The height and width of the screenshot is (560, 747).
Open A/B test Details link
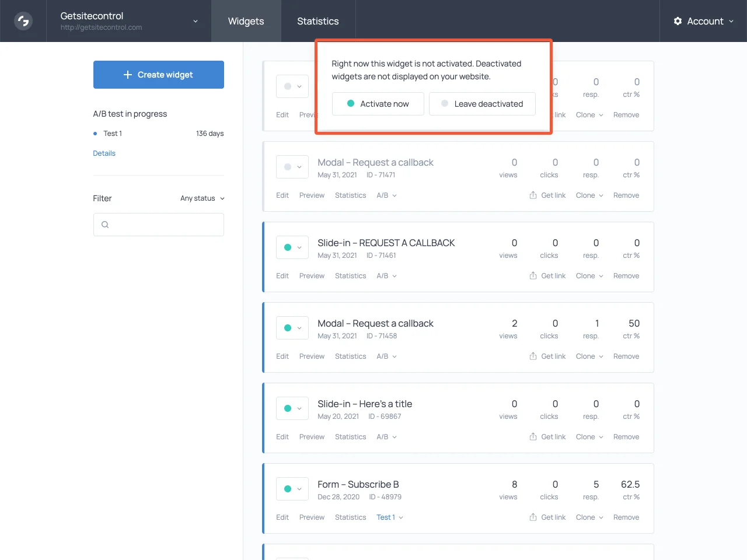[104, 153]
